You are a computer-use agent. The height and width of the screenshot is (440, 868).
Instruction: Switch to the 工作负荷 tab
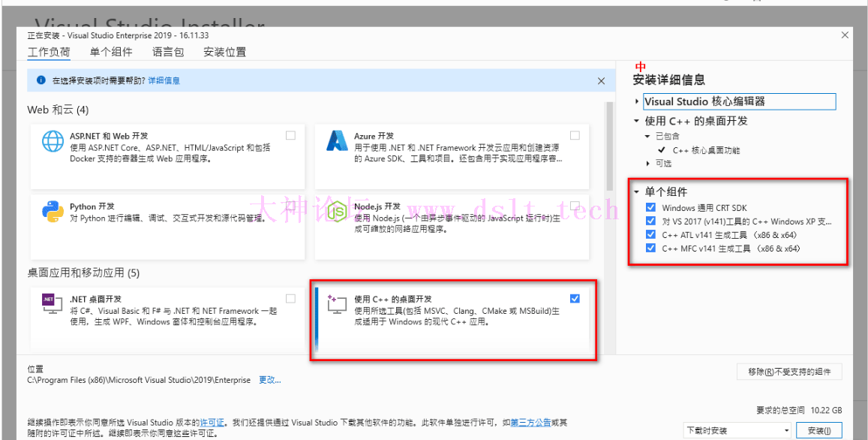point(50,53)
